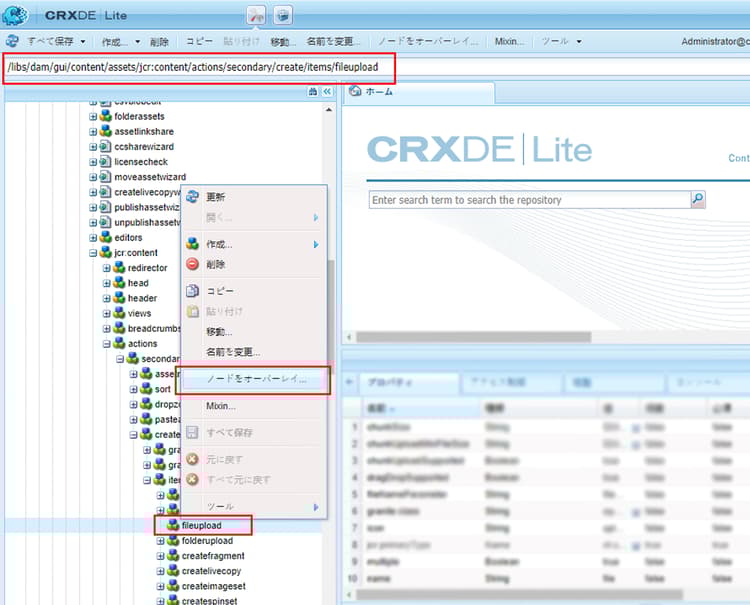Viewport: 750px width, 605px height.
Task: Click the createfragment node icon
Action: 173,556
